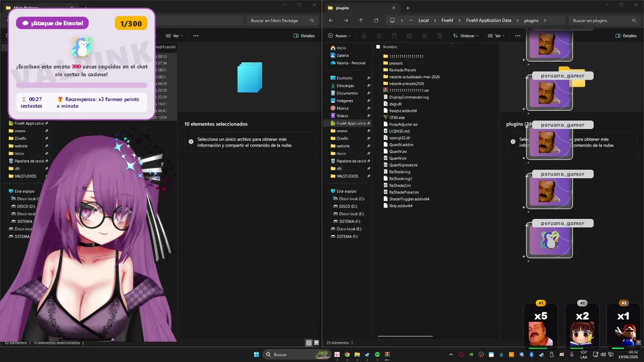Open Spotify from the taskbar

tap(377, 354)
